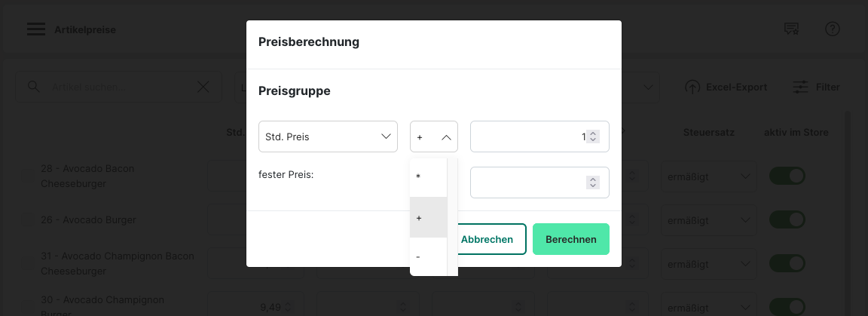Select the minus - operator option
Image resolution: width=868 pixels, height=316 pixels.
tap(428, 257)
